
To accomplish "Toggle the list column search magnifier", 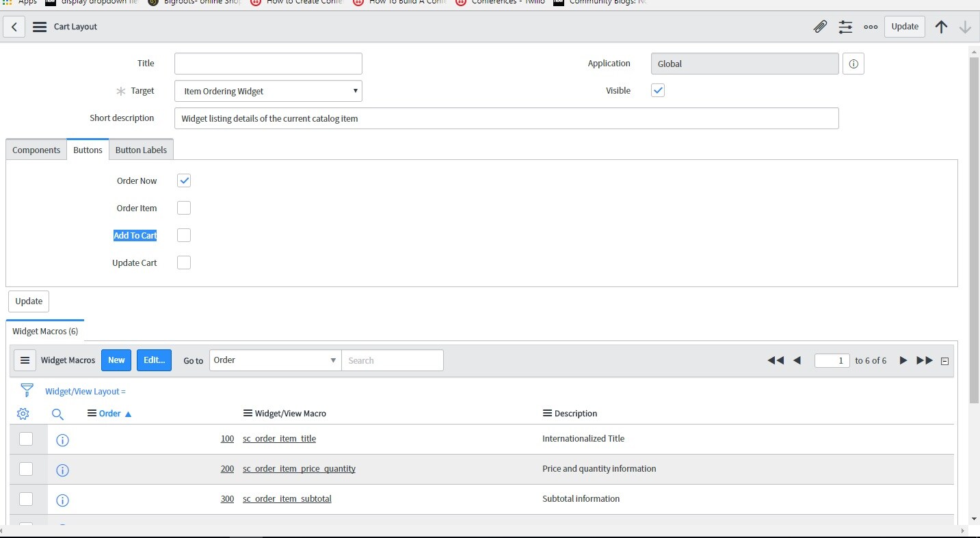I will click(57, 414).
